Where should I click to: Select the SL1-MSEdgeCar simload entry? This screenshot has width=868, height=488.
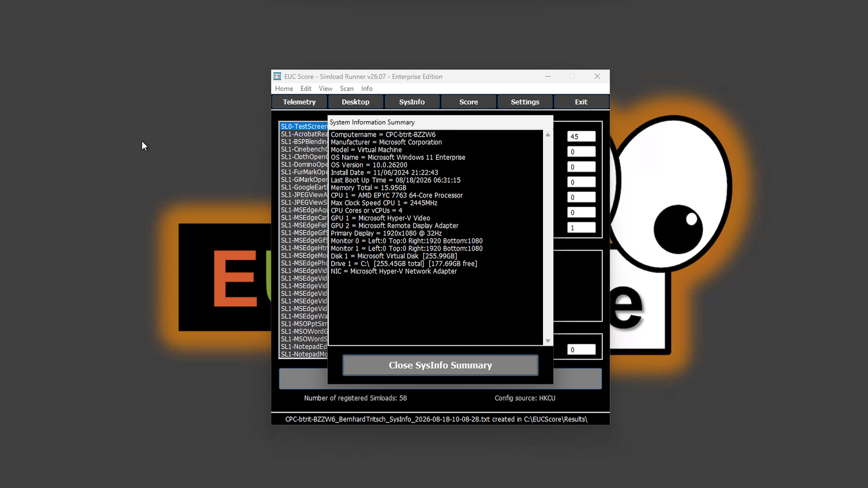click(x=304, y=217)
